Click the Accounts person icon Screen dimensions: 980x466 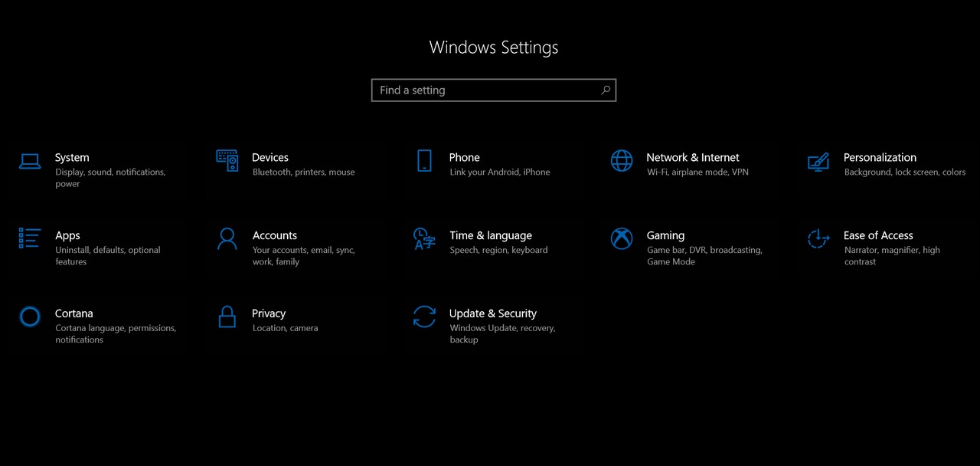[227, 238]
